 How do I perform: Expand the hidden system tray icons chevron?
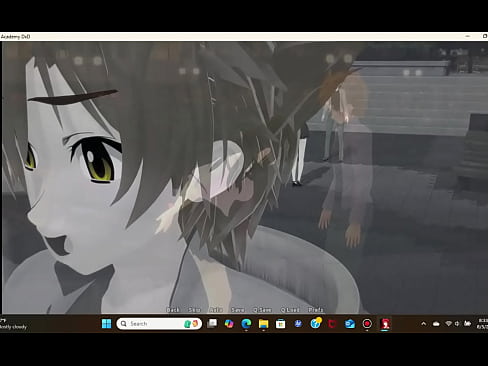[423, 324]
